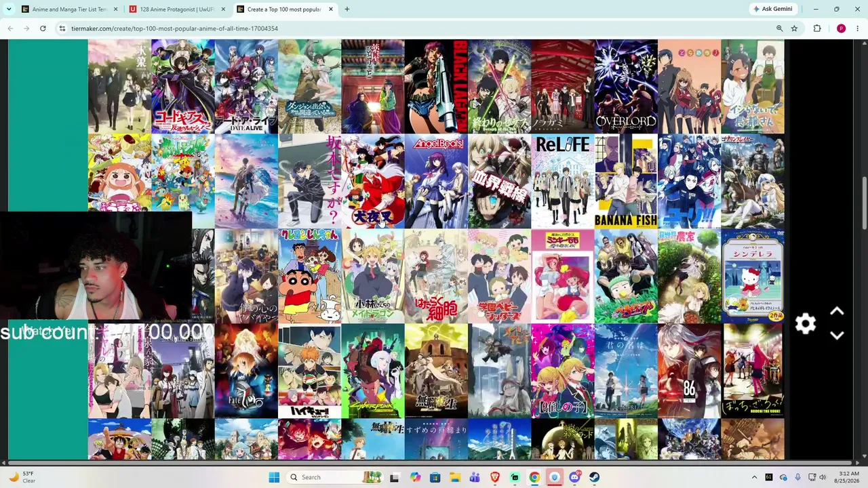The height and width of the screenshot is (488, 868).
Task: Show hidden system tray icons
Action: (x=754, y=477)
